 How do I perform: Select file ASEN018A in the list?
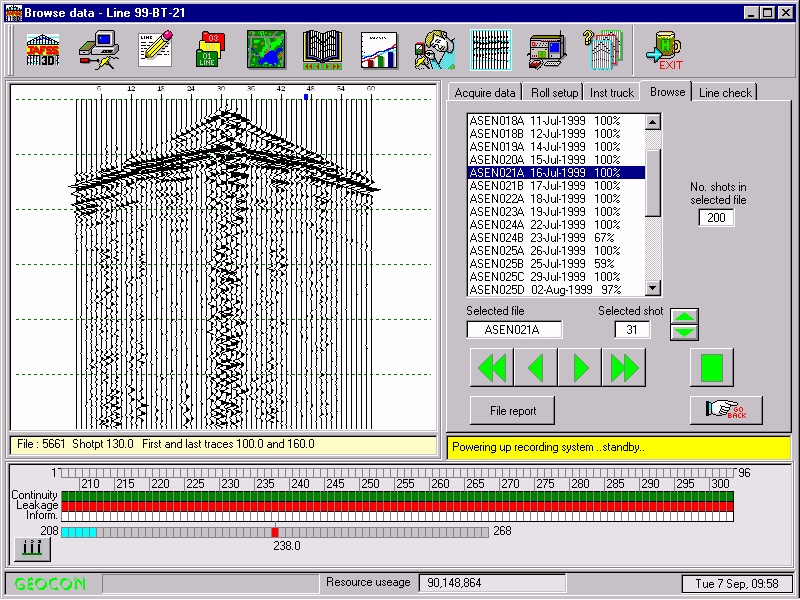[x=556, y=121]
